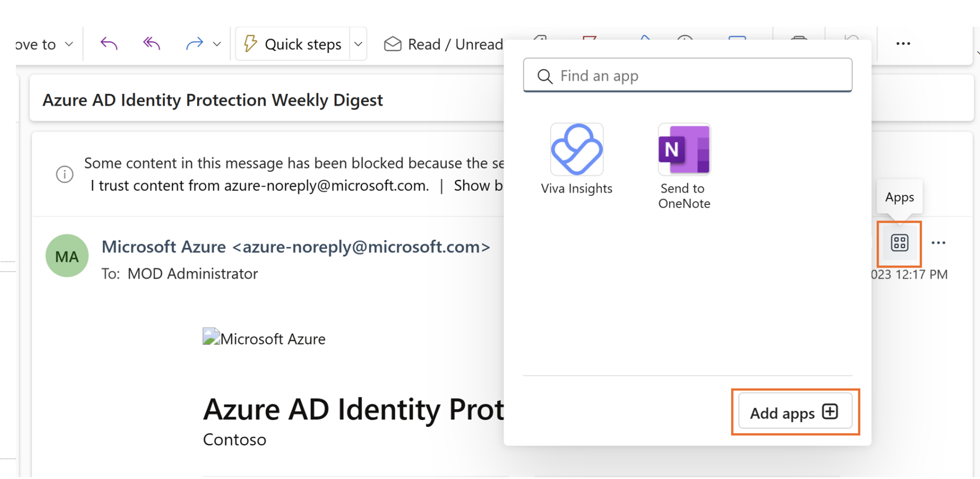Screen dimensions: 980x479
Task: Click the Reply icon
Action: 108,44
